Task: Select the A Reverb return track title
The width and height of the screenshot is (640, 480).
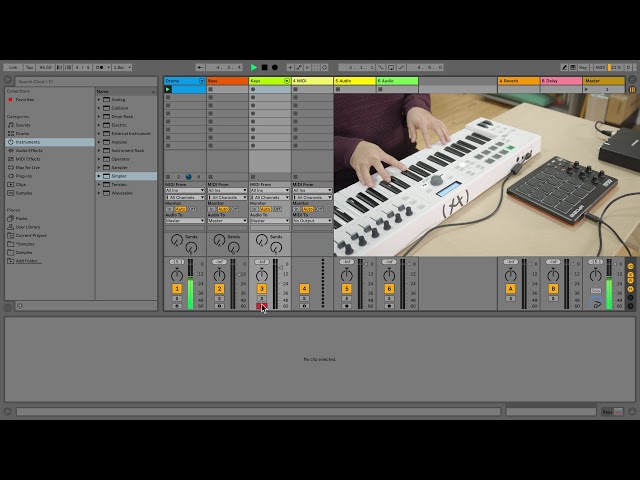Action: 519,81
